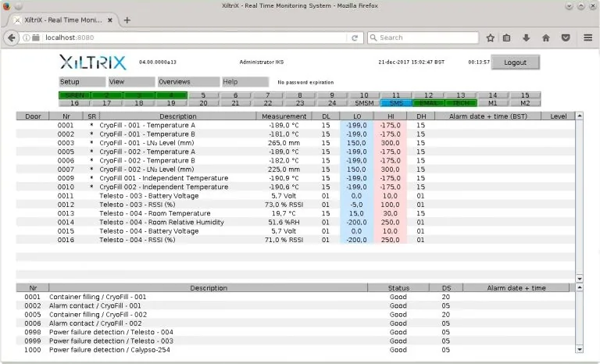This screenshot has width=600, height=364.
Task: Go to browser home icon
Action: (546, 37)
